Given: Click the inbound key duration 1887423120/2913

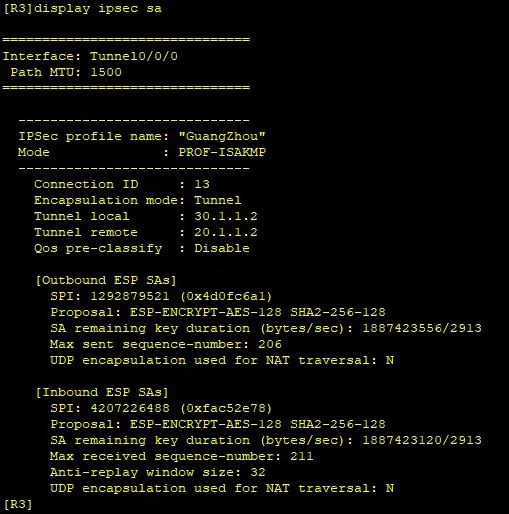Looking at the screenshot, I should [422, 440].
